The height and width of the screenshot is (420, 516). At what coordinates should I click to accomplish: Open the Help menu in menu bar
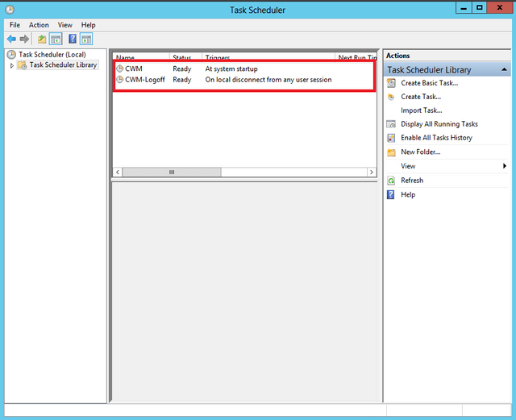tap(88, 25)
